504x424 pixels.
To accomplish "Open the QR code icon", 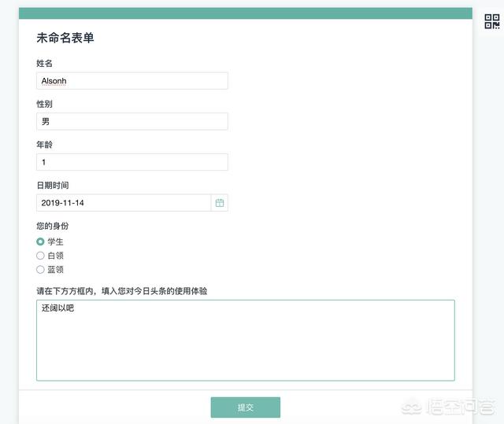I will point(491,21).
